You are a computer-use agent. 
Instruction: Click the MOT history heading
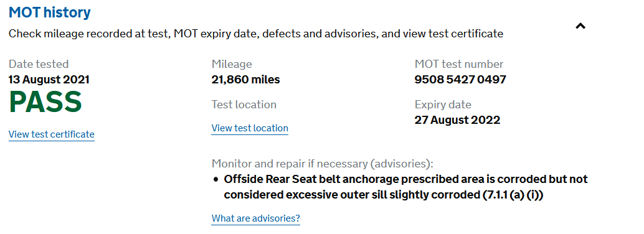coord(50,12)
